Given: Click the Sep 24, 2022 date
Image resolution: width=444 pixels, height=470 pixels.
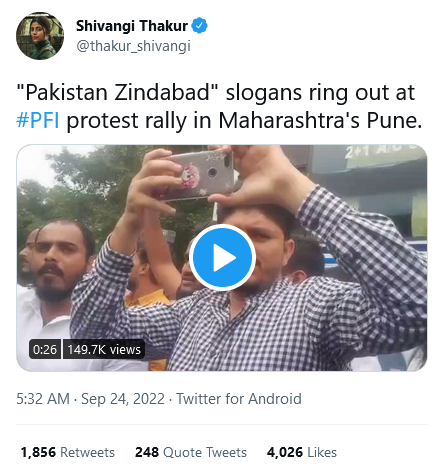Looking at the screenshot, I should point(123,399).
